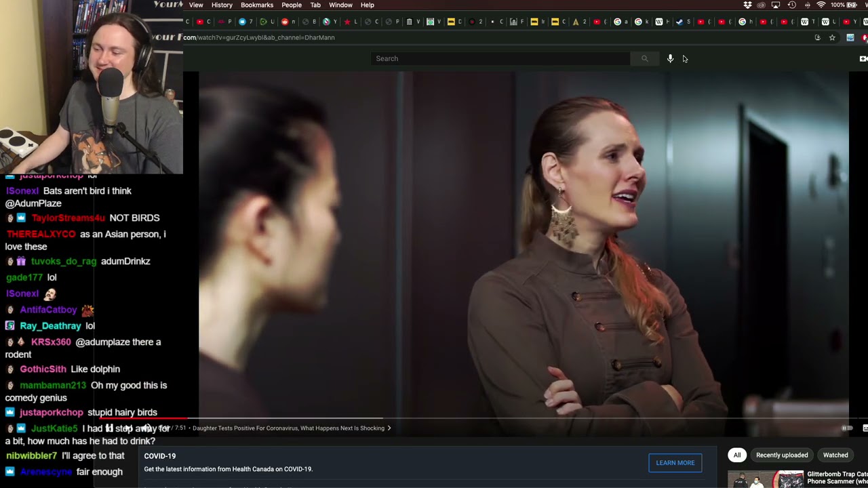
Task: Open the People menu
Action: tap(292, 5)
